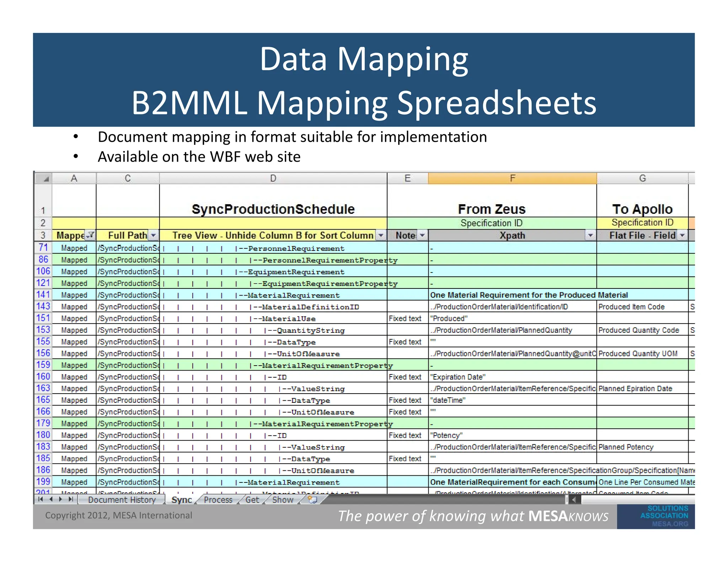This screenshot has width=728, height=562.
Task: Click the ValueString tree cell in row 183
Action: (273, 447)
